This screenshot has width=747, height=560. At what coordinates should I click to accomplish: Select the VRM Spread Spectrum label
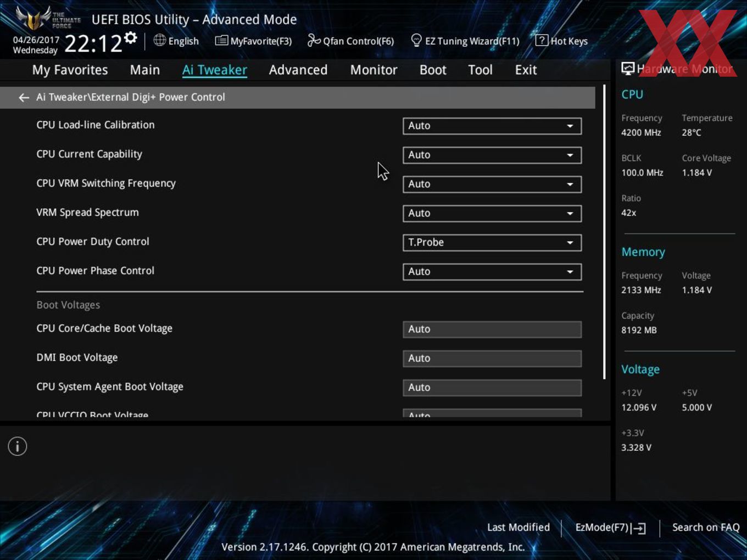(x=87, y=212)
